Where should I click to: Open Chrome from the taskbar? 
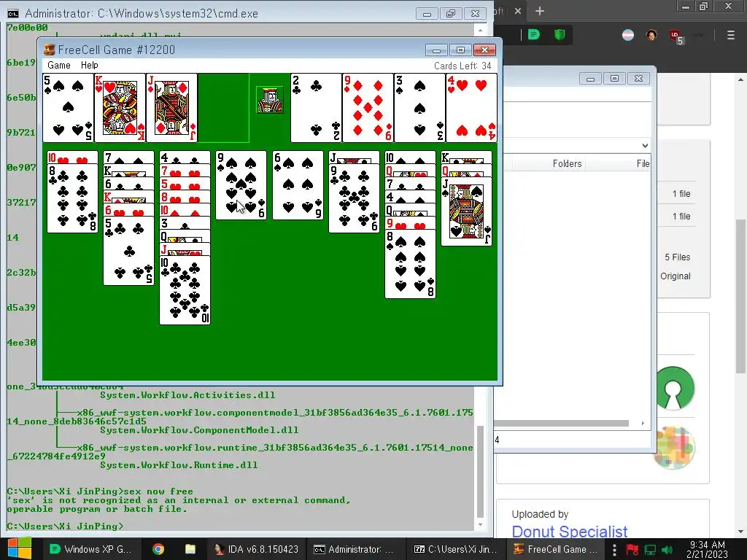tap(158, 549)
